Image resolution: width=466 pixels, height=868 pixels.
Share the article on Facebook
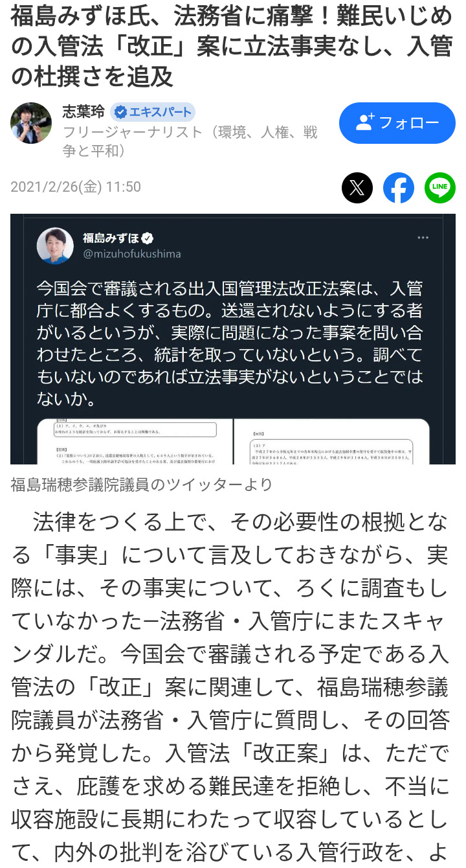399,188
